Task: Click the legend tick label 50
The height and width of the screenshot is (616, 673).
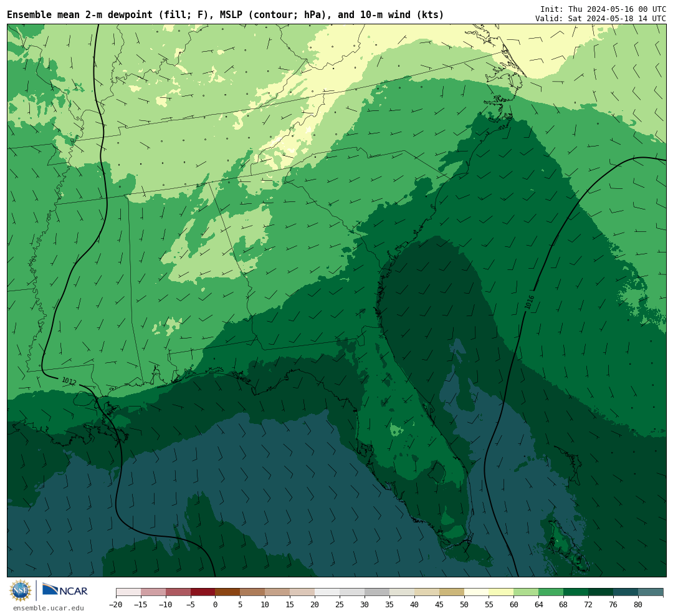Action: (x=464, y=605)
